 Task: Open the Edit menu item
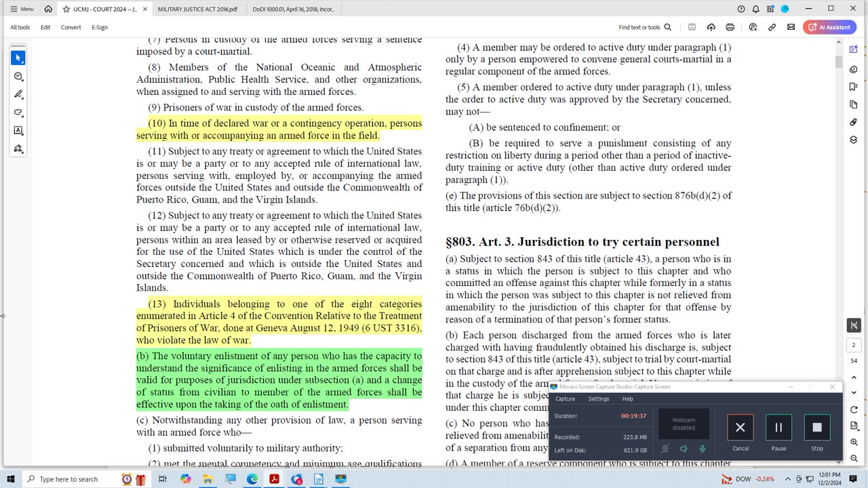45,27
